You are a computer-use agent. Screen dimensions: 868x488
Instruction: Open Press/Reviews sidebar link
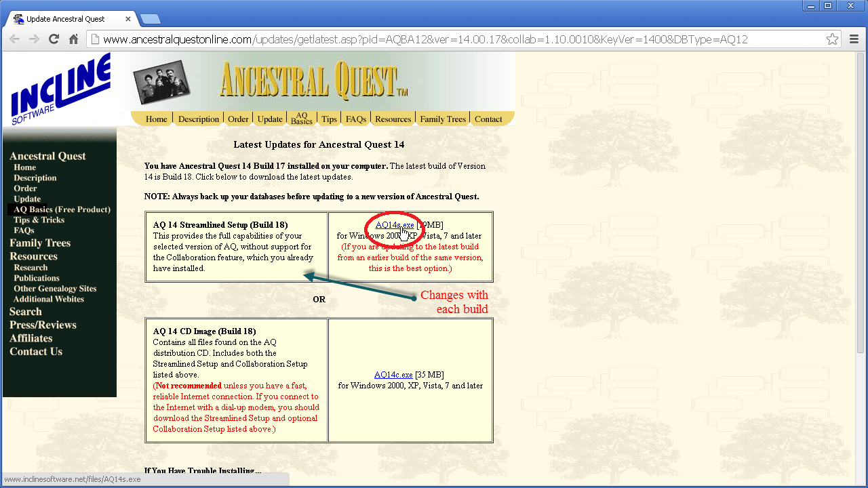tap(43, 325)
